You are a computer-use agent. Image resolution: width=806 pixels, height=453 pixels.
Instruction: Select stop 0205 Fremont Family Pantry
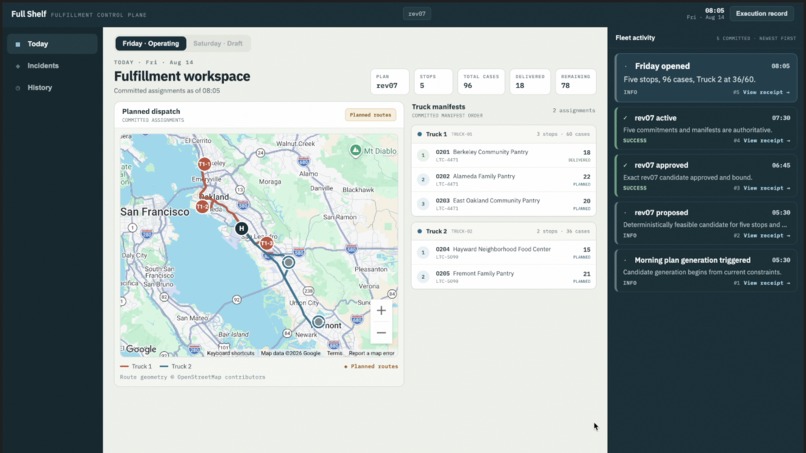[504, 277]
